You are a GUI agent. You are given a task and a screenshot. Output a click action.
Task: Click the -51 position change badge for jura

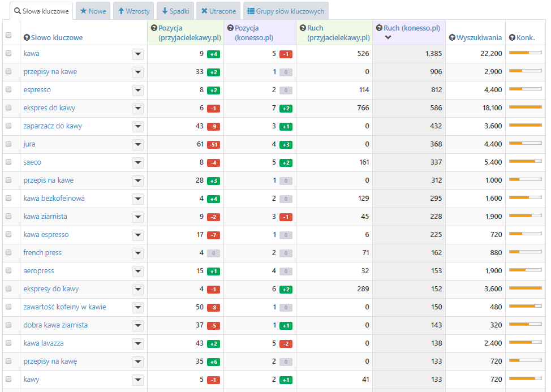click(x=213, y=145)
